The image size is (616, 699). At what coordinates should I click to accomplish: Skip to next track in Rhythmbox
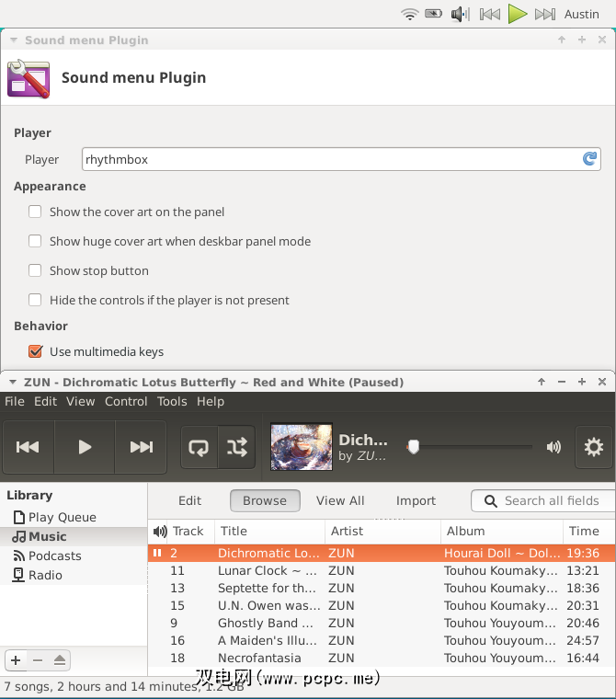(141, 447)
